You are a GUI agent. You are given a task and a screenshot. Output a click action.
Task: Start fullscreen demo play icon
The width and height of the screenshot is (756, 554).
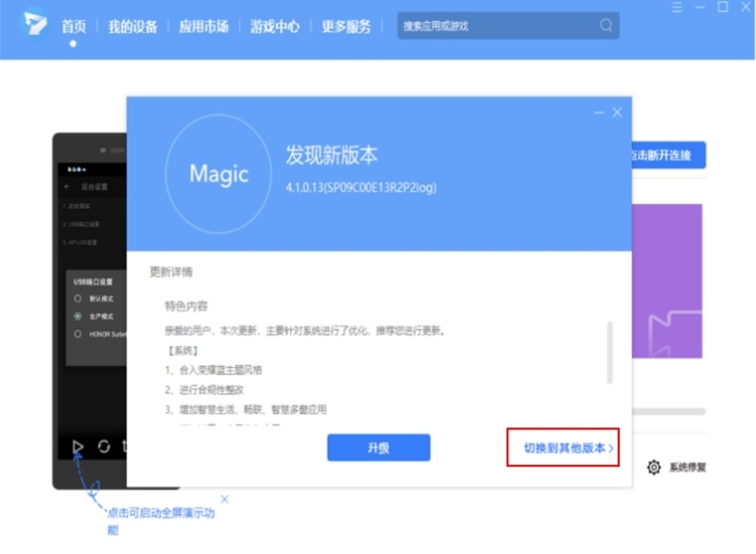tap(77, 447)
